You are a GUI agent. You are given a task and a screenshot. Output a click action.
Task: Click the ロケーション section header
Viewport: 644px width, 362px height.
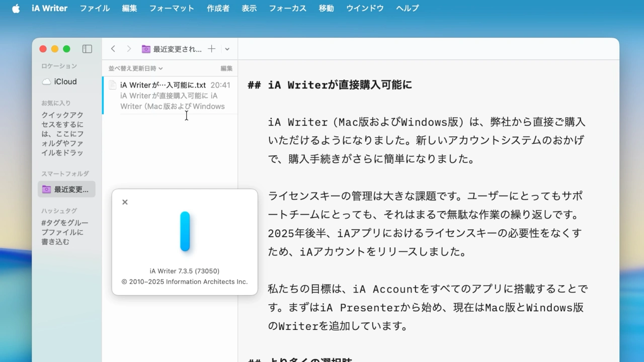(x=59, y=66)
